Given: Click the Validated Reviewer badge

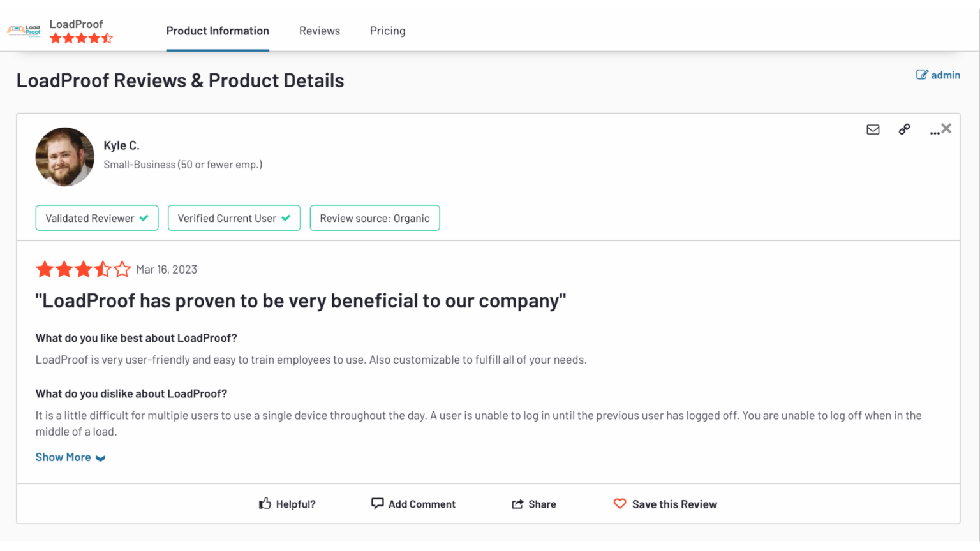Looking at the screenshot, I should [97, 218].
